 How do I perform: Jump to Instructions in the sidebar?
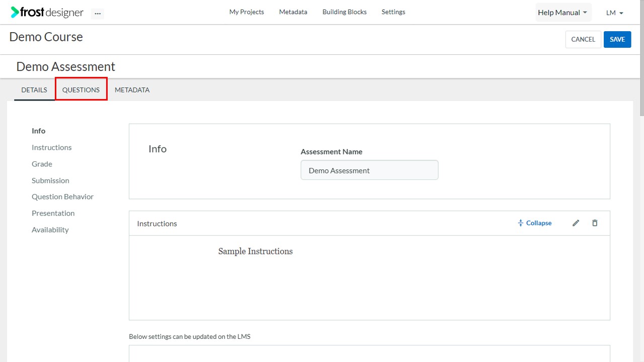(52, 147)
